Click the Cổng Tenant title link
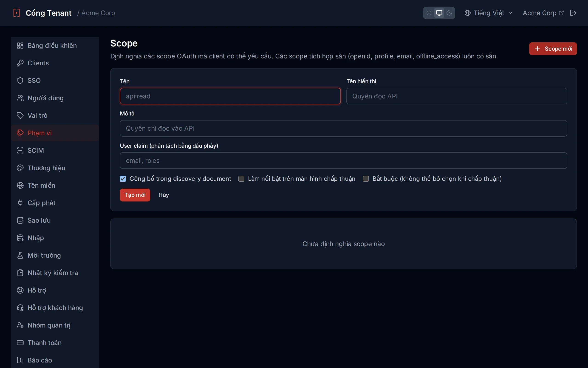Viewport: 588px width, 368px height. tap(48, 13)
